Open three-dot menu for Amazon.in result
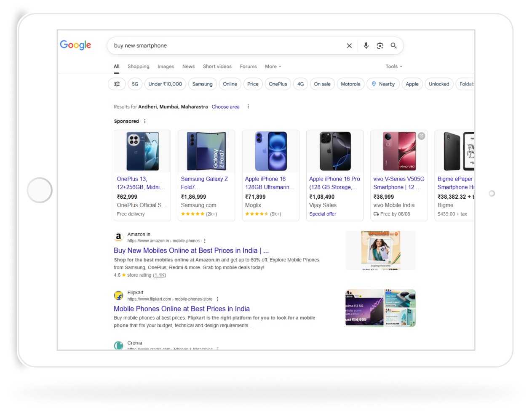The height and width of the screenshot is (413, 532). [x=205, y=241]
